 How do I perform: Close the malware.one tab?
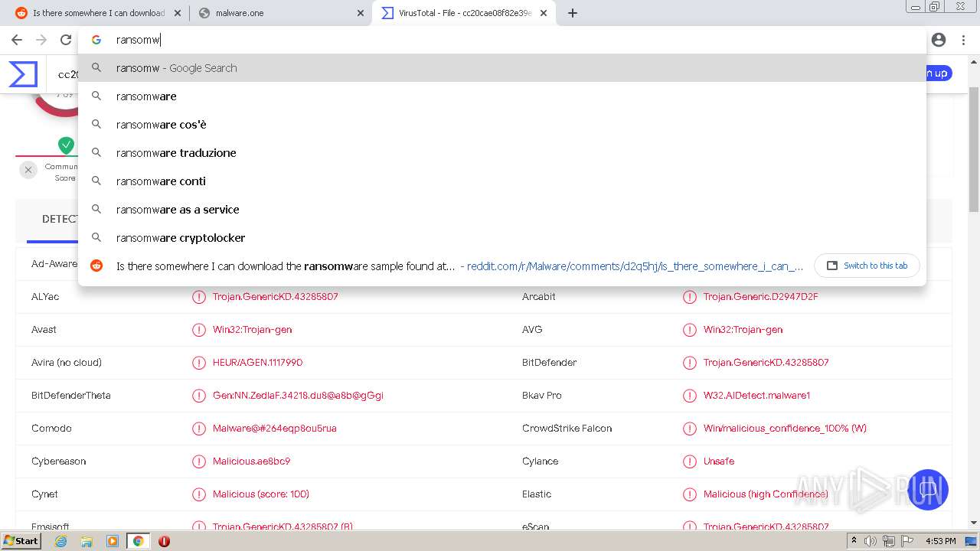pos(361,13)
